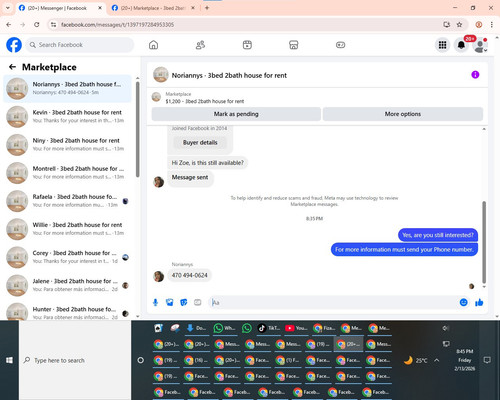Viewport: 500px width, 400px height.
Task: Open the weather widget showing 25°C
Action: [x=415, y=360]
